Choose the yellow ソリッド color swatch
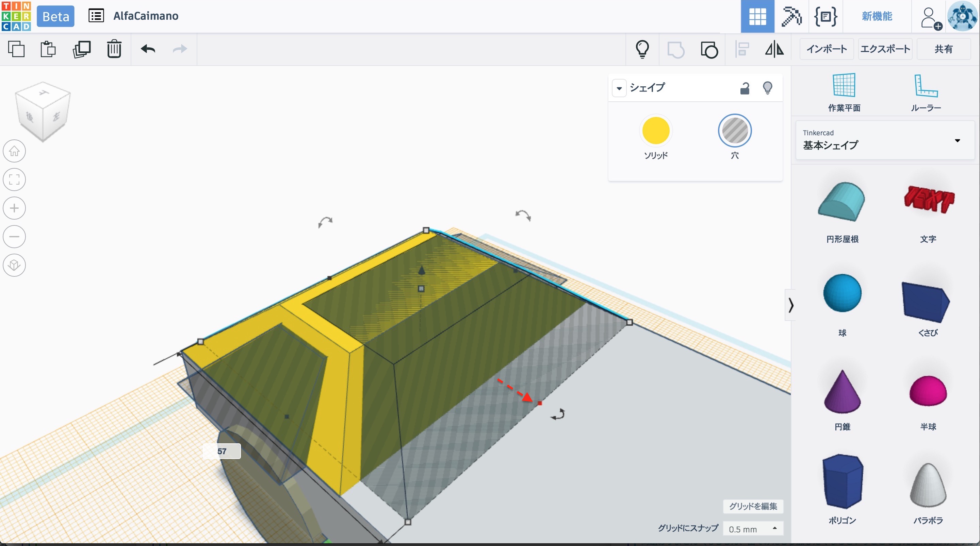 coord(655,131)
